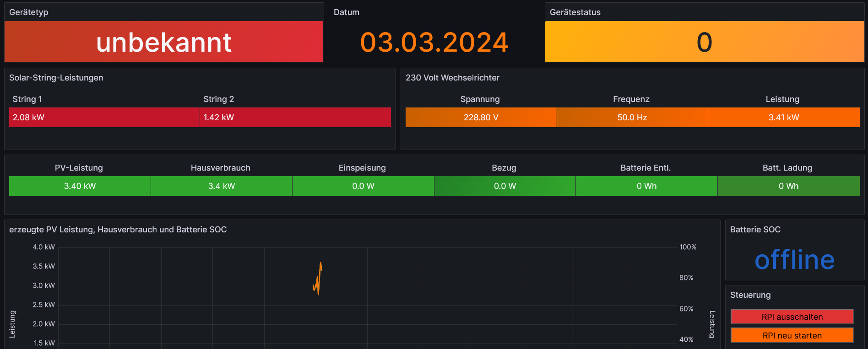Open the Gerätestatus panel title menu
This screenshot has width=868, height=349.
pyautogui.click(x=575, y=12)
